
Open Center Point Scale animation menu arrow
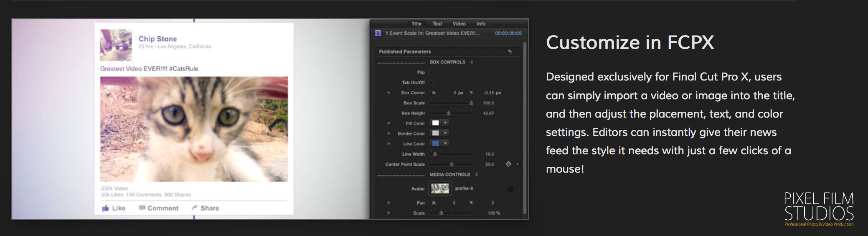(518, 164)
